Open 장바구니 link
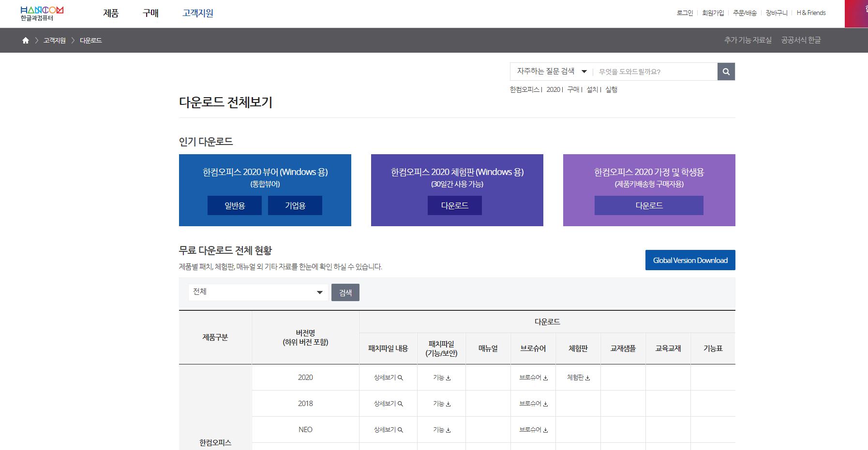 pos(777,13)
